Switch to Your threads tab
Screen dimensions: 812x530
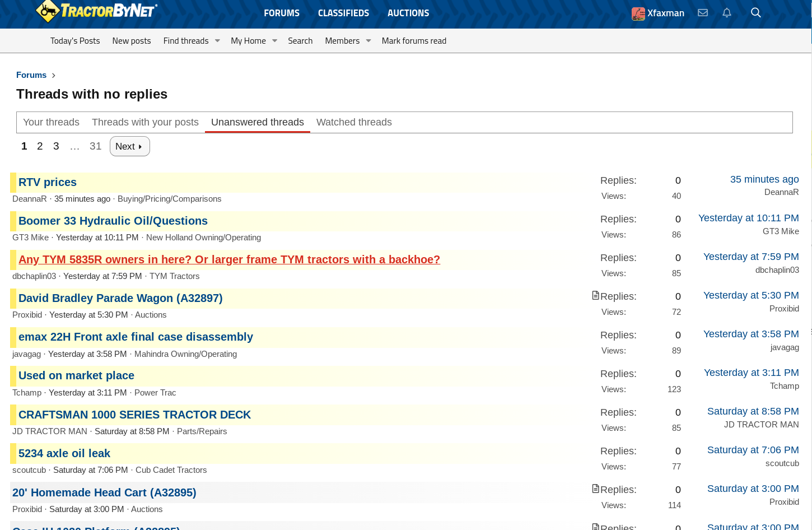coord(51,122)
